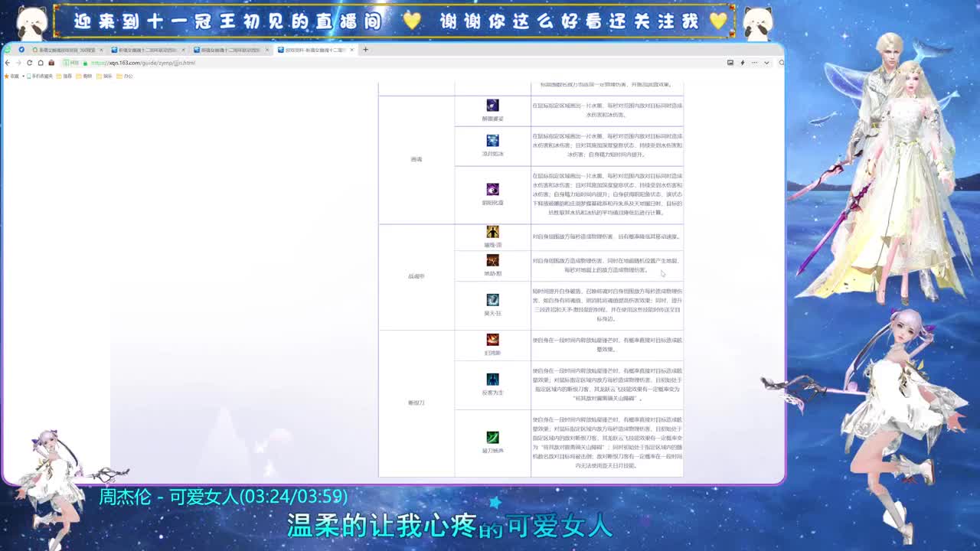Viewport: 980px width, 551px height.
Task: Click the reader mode icon in toolbar right
Action: coord(730,63)
